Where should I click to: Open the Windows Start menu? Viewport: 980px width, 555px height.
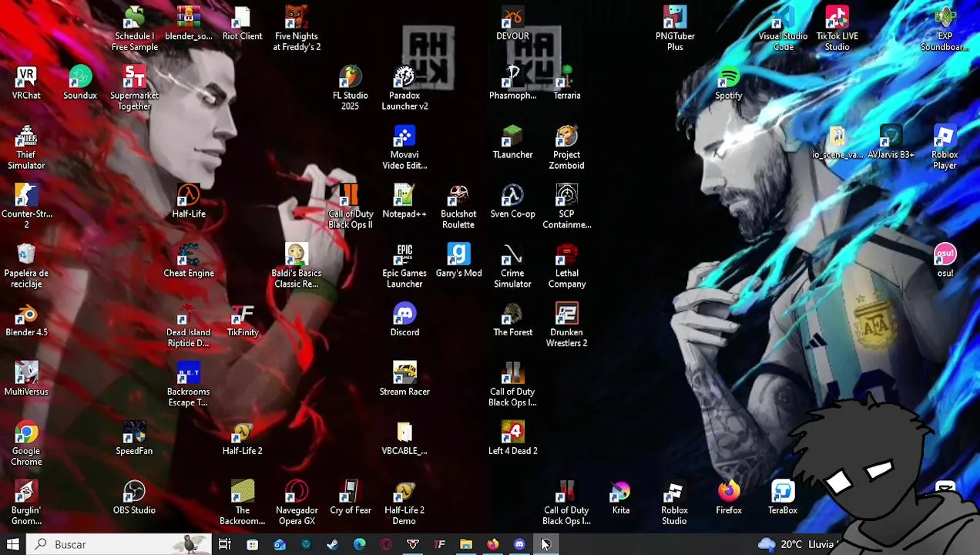click(x=13, y=544)
